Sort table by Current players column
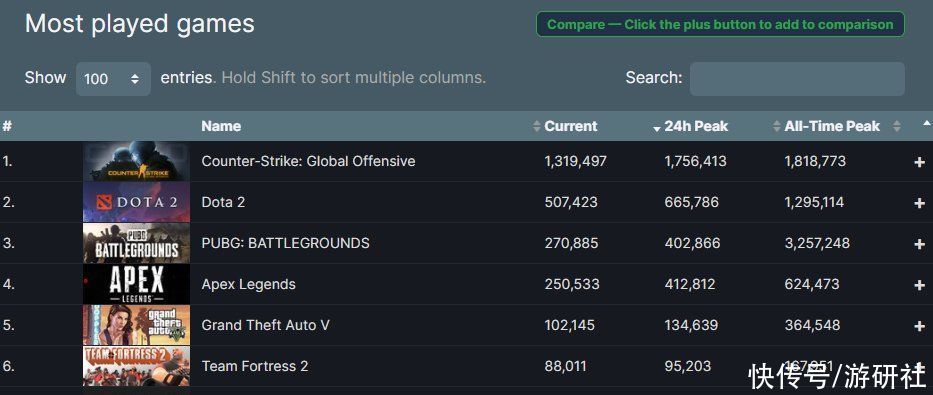 coord(571,126)
